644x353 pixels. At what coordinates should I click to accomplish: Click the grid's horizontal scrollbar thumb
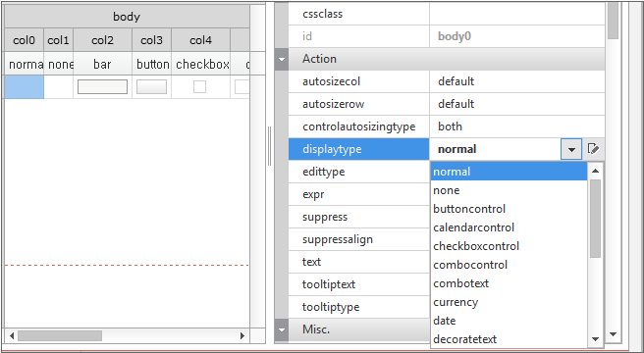(60, 336)
